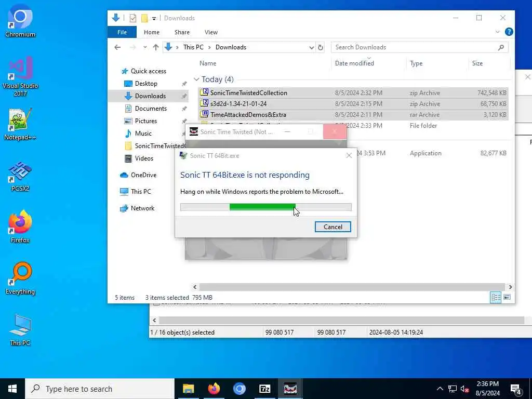Open the Everything search desktop icon
Viewport: 532px width, 399px height.
click(20, 278)
